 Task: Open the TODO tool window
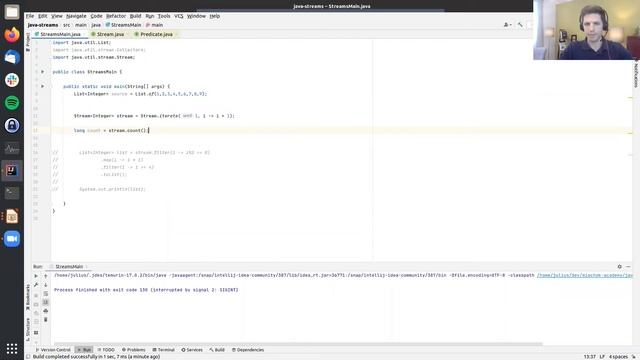pos(106,350)
